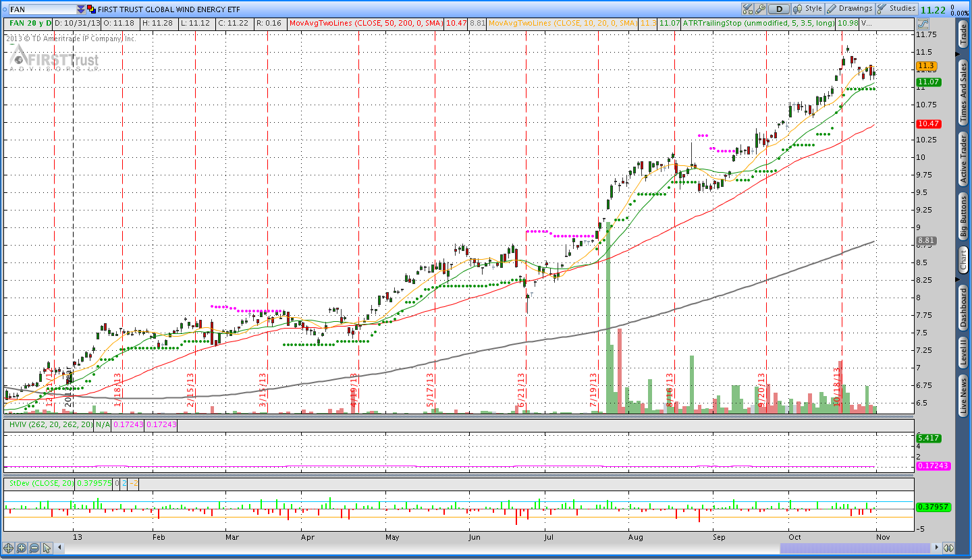Open the Trade side tab
The image size is (972, 560).
coord(963,34)
